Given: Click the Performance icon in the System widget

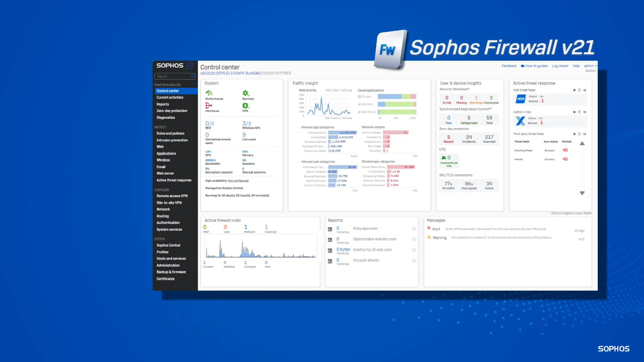Looking at the screenshot, I should (209, 93).
